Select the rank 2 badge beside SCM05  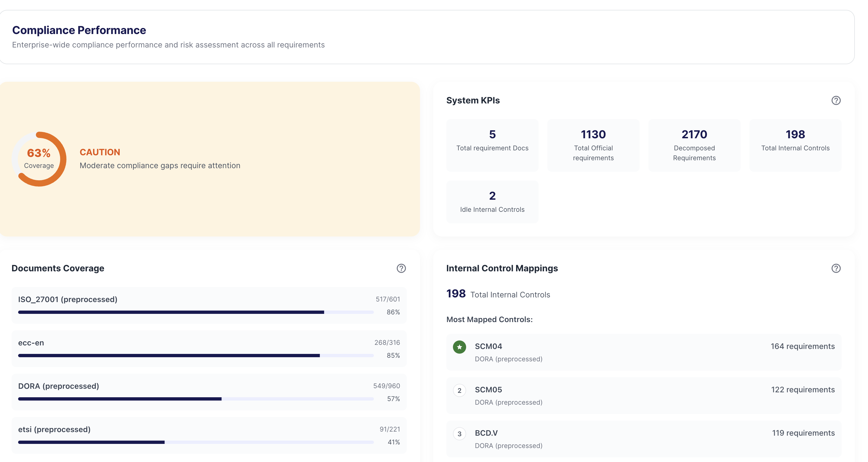pos(459,390)
